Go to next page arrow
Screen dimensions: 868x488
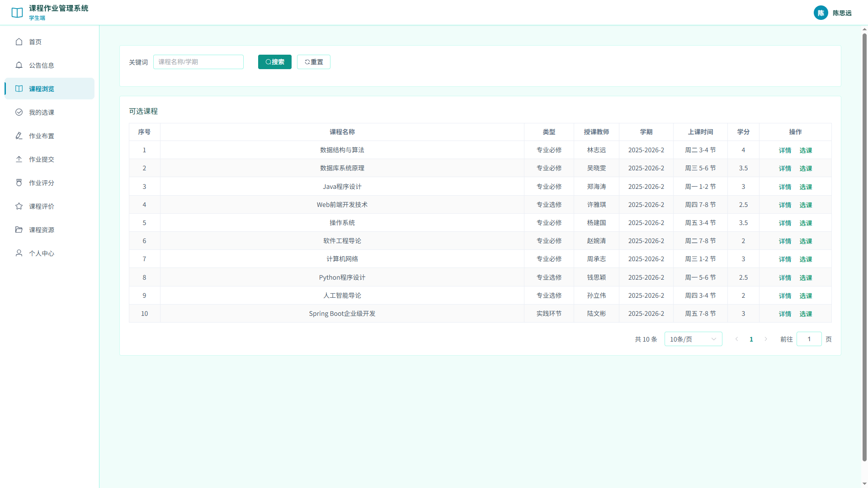pos(766,339)
